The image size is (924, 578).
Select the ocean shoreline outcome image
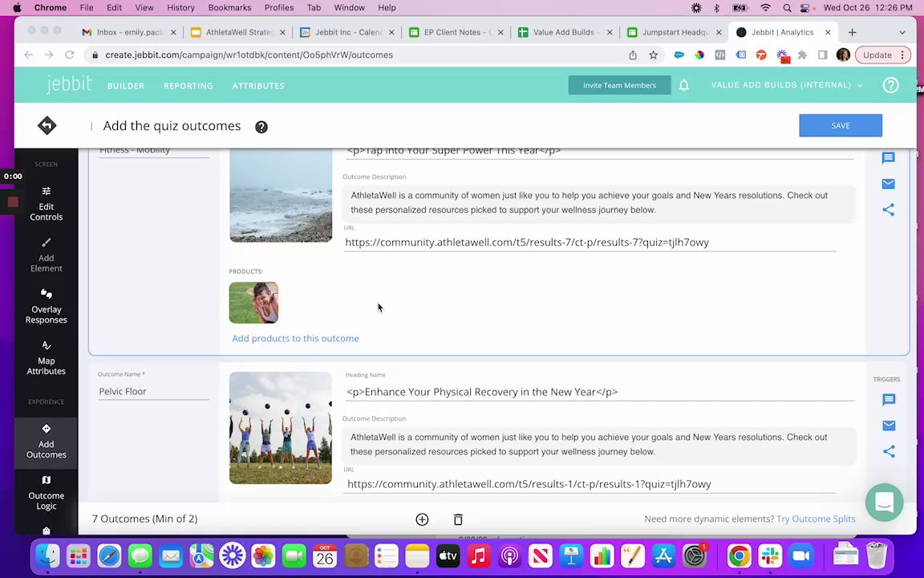281,195
